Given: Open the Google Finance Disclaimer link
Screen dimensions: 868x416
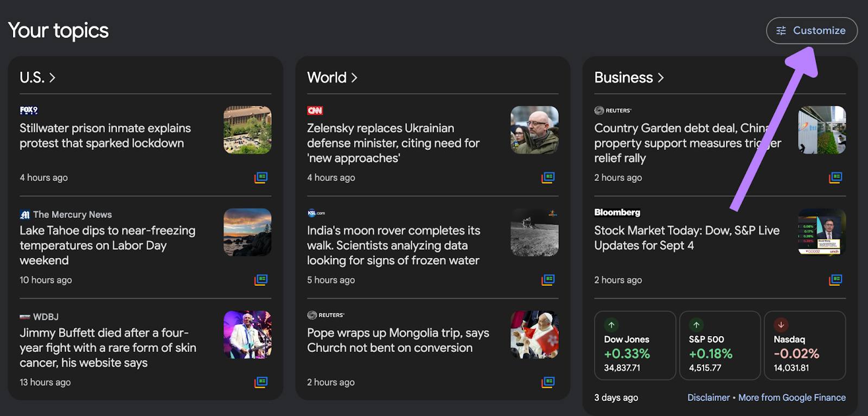Looking at the screenshot, I should (709, 398).
